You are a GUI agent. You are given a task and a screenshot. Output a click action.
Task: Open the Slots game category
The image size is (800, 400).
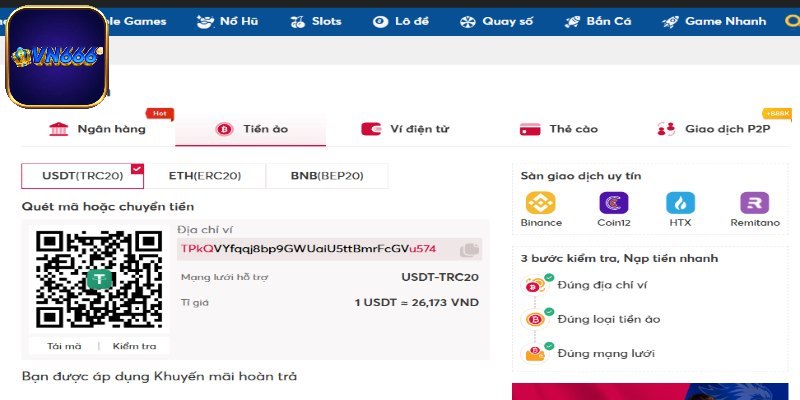pos(316,21)
